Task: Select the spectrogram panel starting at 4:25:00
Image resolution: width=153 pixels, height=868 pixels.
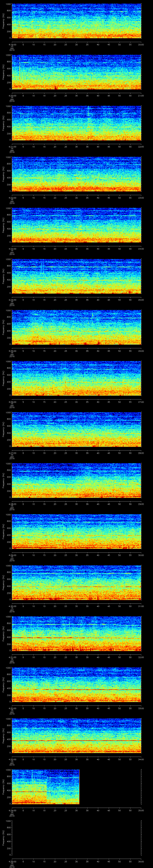Action: (76, 327)
